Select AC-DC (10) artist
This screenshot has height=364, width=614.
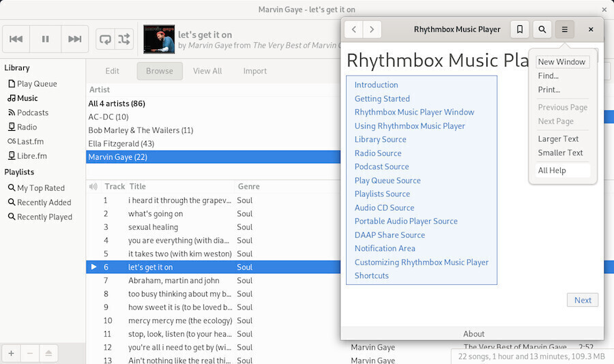[x=214, y=117]
